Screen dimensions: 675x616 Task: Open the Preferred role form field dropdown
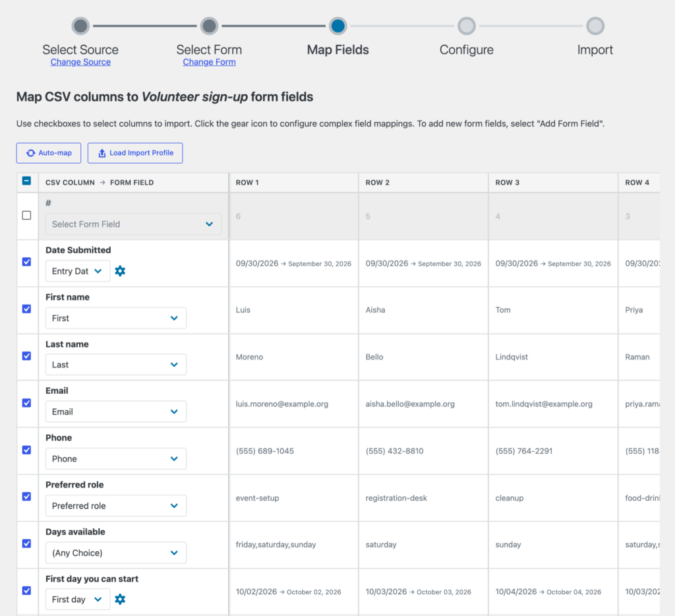click(x=116, y=506)
